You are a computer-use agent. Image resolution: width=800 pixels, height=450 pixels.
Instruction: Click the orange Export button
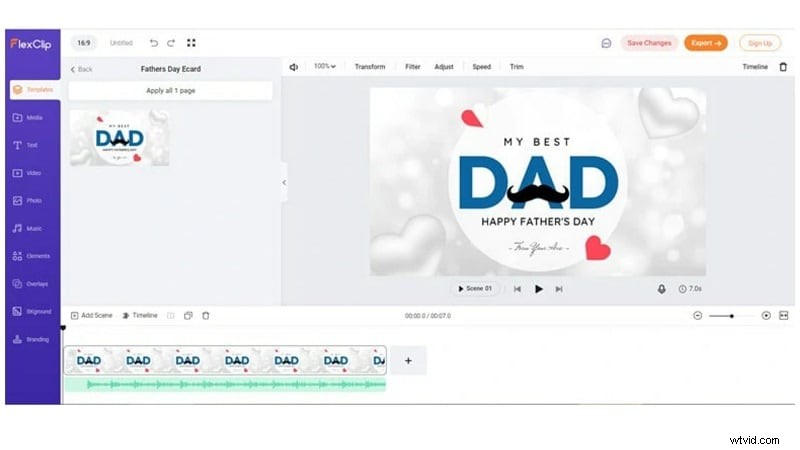(x=705, y=43)
